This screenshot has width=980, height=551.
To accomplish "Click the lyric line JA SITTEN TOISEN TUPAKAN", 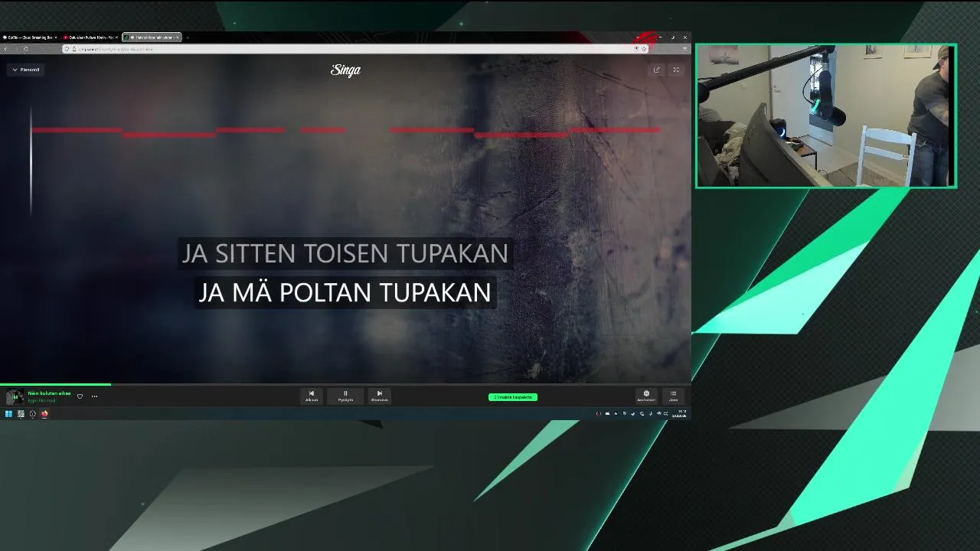I will (345, 253).
